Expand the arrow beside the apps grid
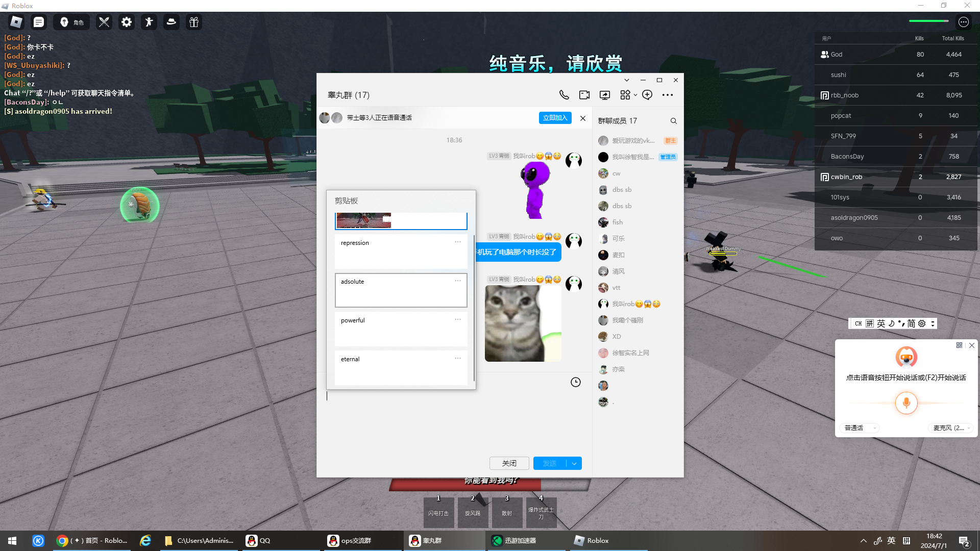Image resolution: width=980 pixels, height=551 pixels. coord(635,95)
